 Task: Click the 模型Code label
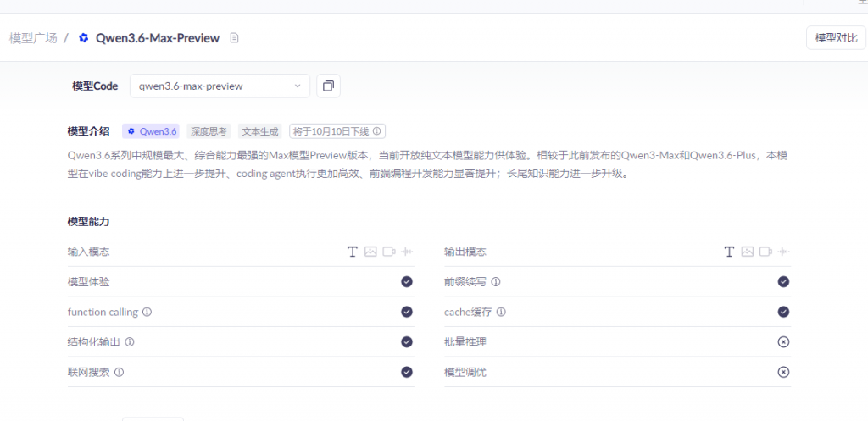coord(95,86)
